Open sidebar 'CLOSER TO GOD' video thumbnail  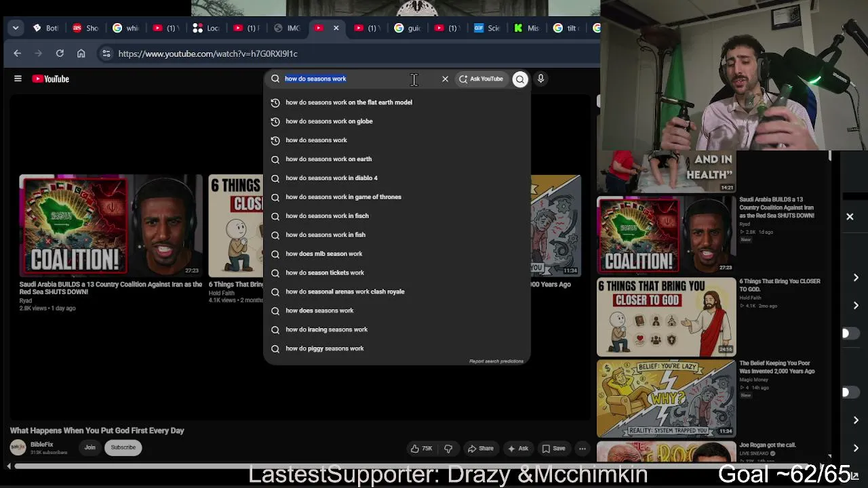(666, 317)
